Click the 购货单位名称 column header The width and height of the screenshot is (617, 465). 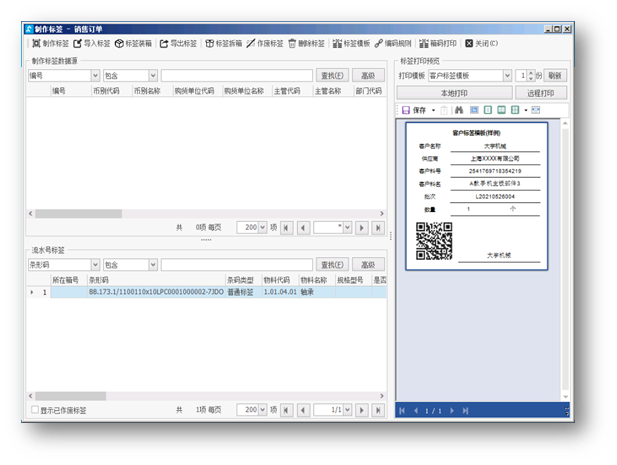[244, 91]
